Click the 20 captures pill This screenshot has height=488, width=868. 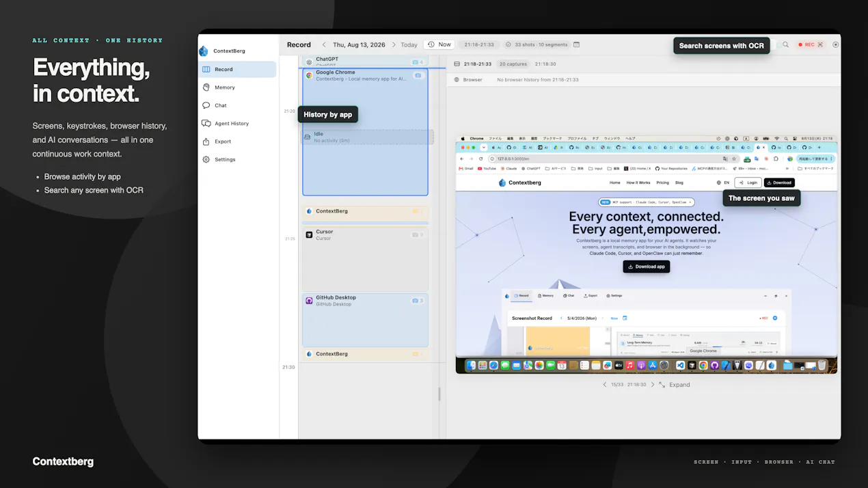click(513, 64)
